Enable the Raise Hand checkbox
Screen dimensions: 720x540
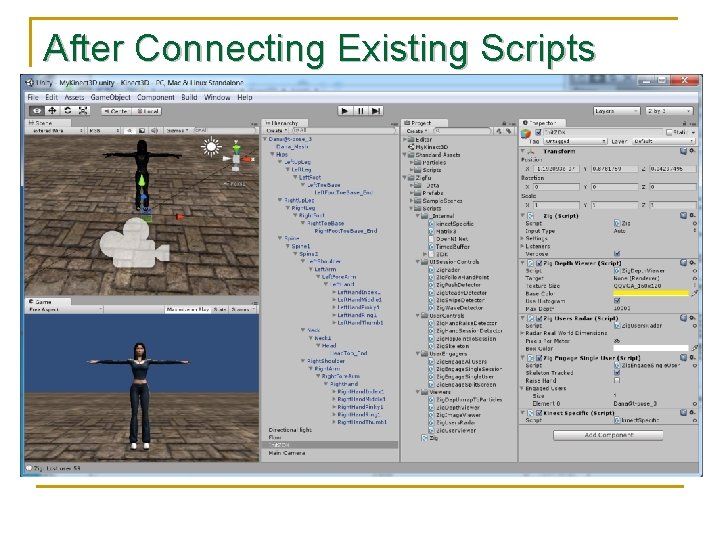(617, 381)
